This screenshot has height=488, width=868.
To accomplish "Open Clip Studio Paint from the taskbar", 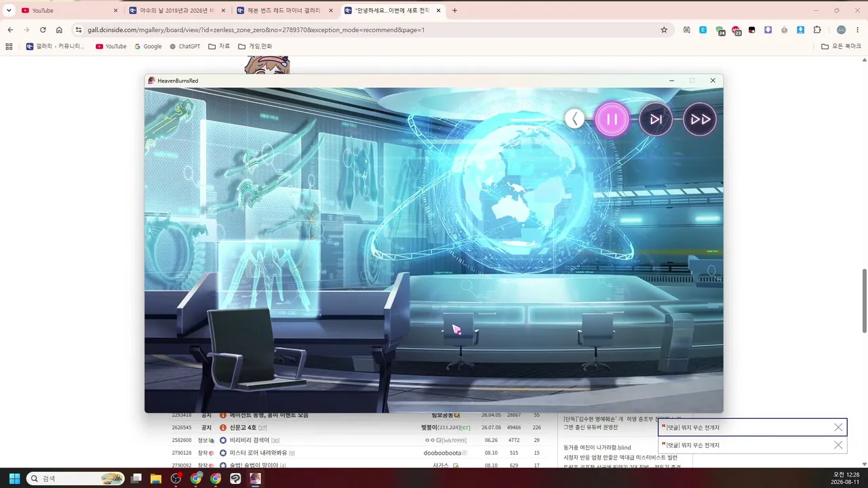I will coord(235,479).
